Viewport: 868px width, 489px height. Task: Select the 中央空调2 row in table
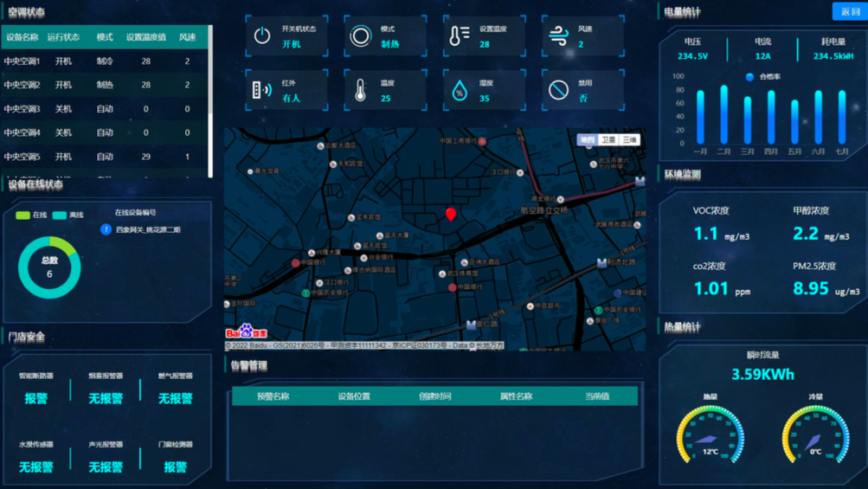pos(104,85)
